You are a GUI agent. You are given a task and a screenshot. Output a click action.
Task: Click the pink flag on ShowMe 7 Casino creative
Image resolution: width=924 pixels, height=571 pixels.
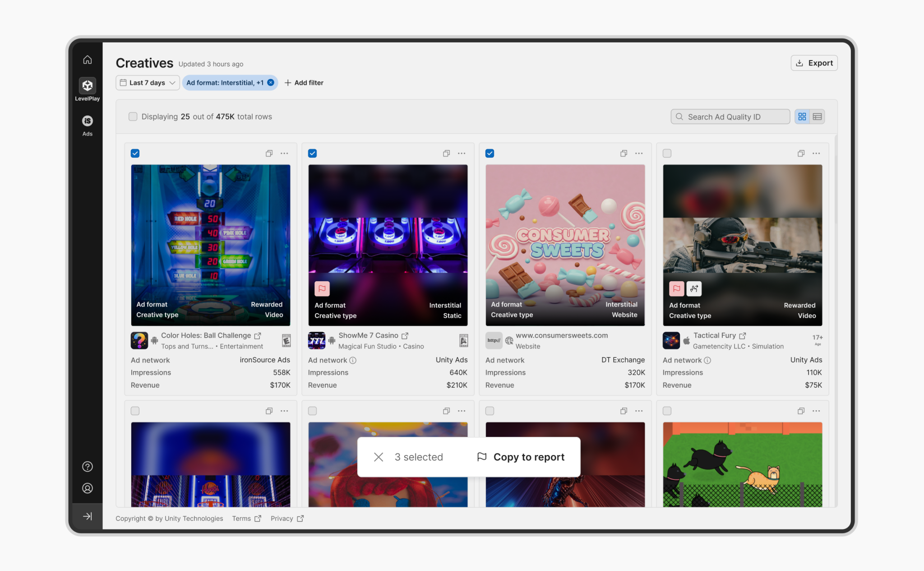pos(322,288)
